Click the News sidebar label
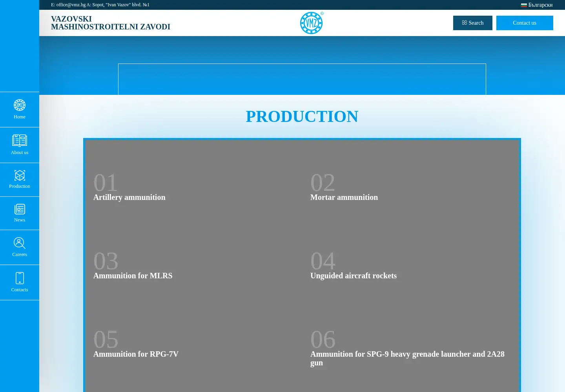 [20, 220]
